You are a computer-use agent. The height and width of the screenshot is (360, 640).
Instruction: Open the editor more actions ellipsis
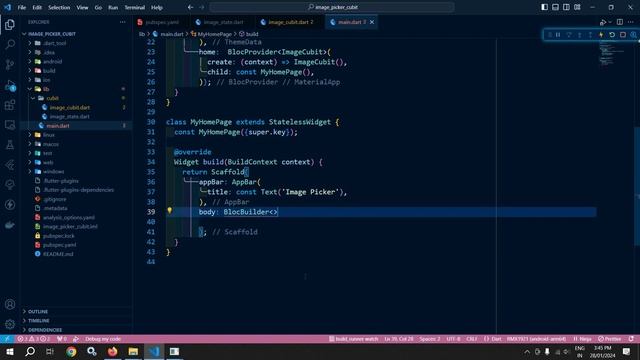click(x=631, y=22)
